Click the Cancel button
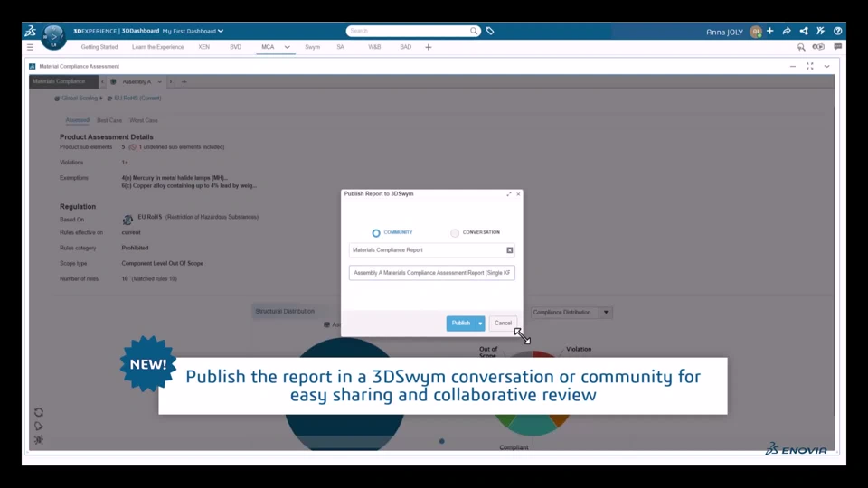Screen dimensions: 868x488 [503, 324]
